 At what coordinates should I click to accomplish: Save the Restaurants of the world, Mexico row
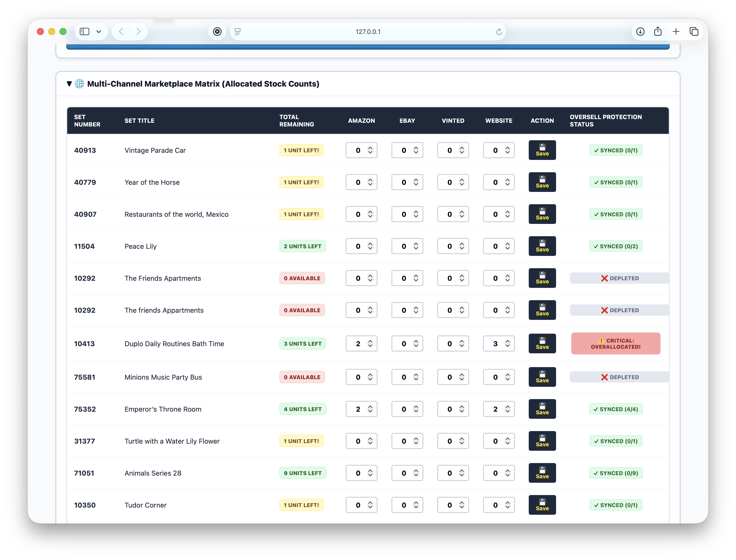point(542,214)
